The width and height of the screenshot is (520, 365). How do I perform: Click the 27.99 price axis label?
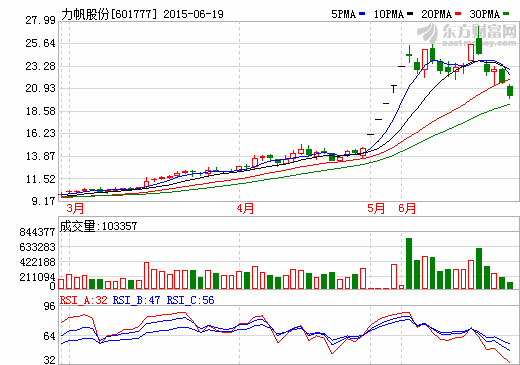tap(40, 20)
